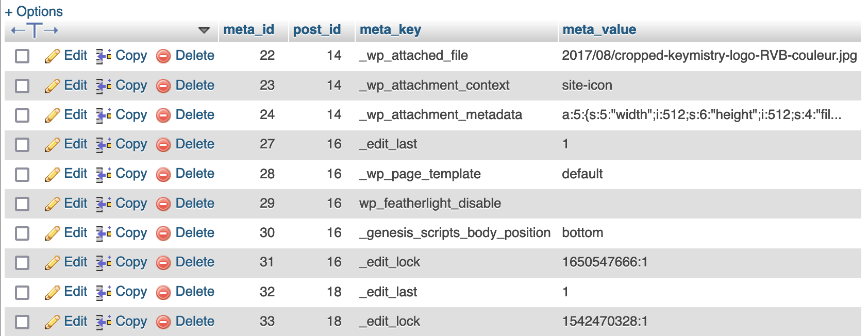This screenshot has height=336, width=868.
Task: Click the Copy icon on the _wp_attached_file row
Action: click(102, 56)
